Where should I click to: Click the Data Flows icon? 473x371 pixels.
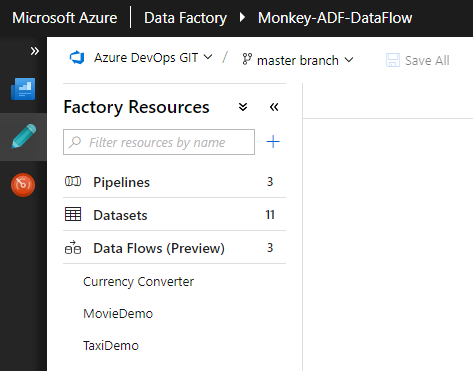73,247
